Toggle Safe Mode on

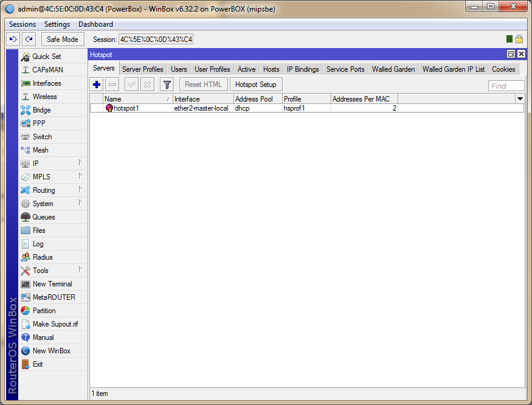[x=63, y=40]
